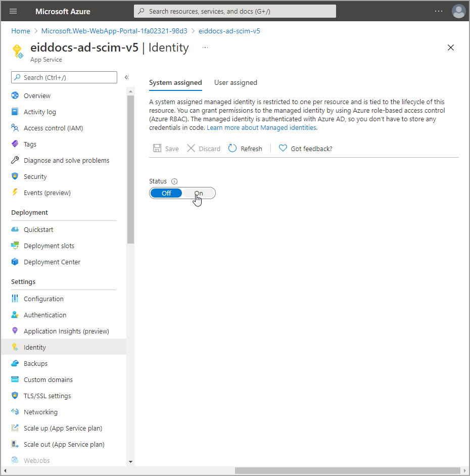Click the Got feedback heart icon
The width and height of the screenshot is (470, 476).
pos(283,149)
